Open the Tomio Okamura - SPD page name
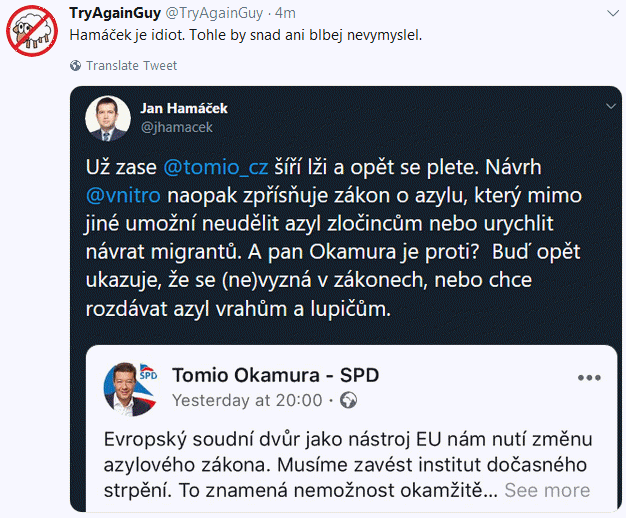Screen dimensions: 626x518 (x=275, y=375)
